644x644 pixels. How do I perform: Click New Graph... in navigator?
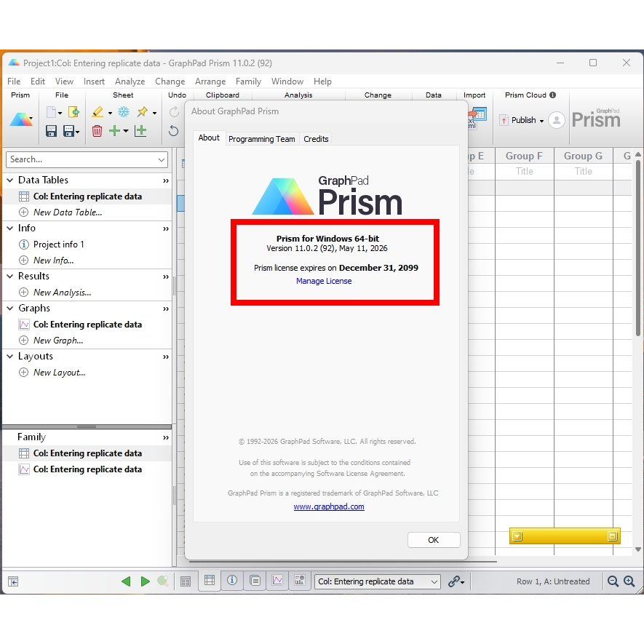tap(58, 340)
